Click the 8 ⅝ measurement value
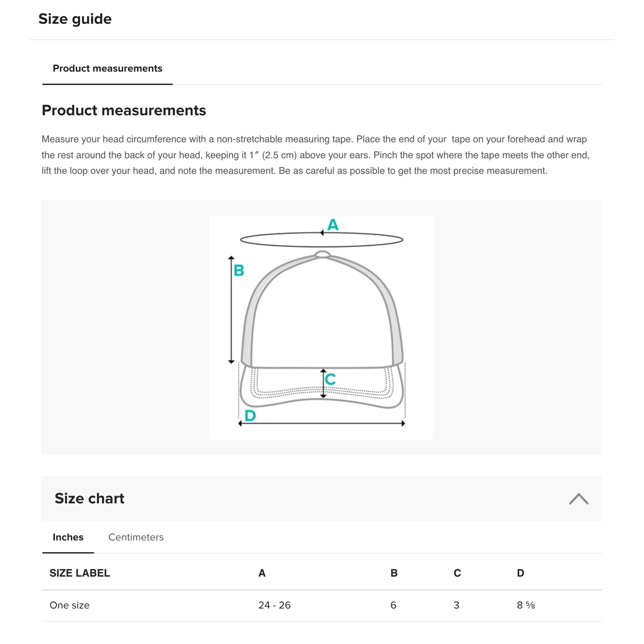This screenshot has width=644, height=644. (526, 605)
